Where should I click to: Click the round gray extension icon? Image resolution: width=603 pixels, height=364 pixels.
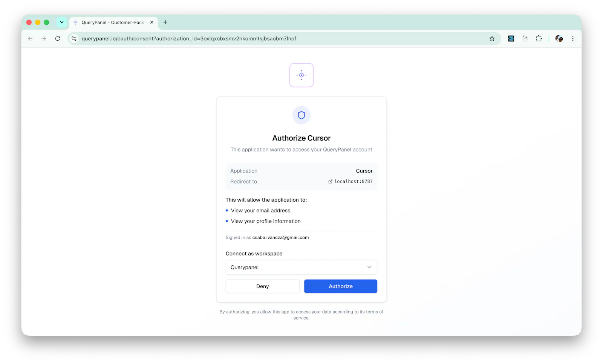tap(525, 38)
